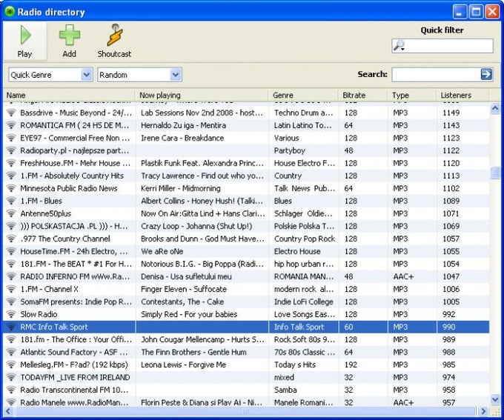Viewport: 504px width, 420px height.
Task: Click the scroll down arrow button
Action: 495,401
